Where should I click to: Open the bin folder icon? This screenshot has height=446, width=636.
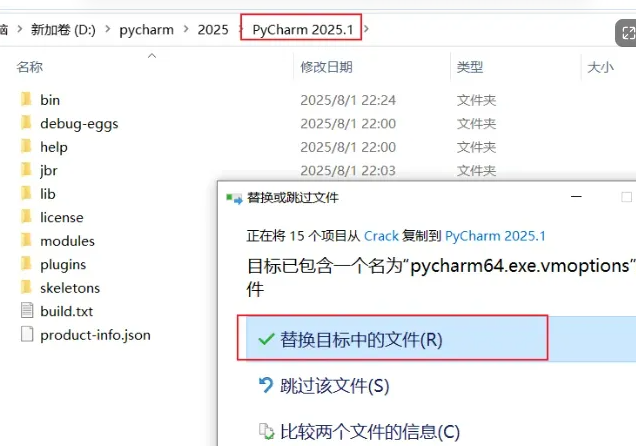point(26,99)
